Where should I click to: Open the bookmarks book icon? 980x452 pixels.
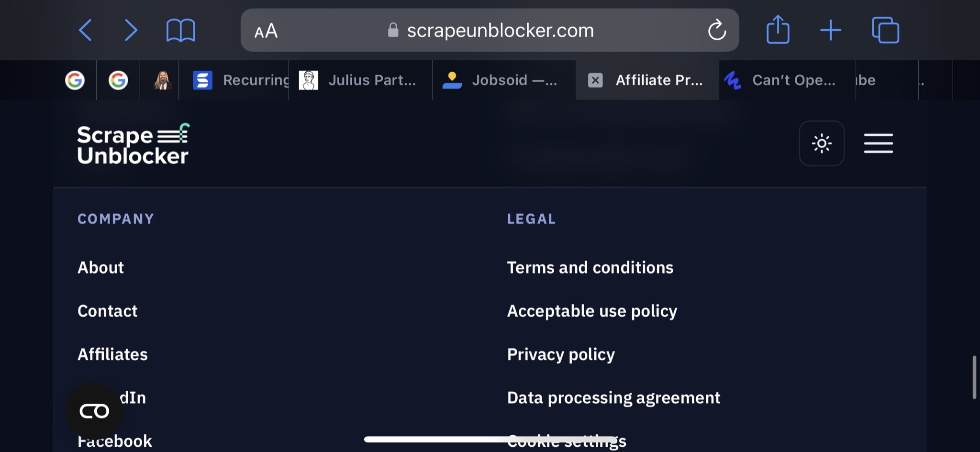pos(180,31)
